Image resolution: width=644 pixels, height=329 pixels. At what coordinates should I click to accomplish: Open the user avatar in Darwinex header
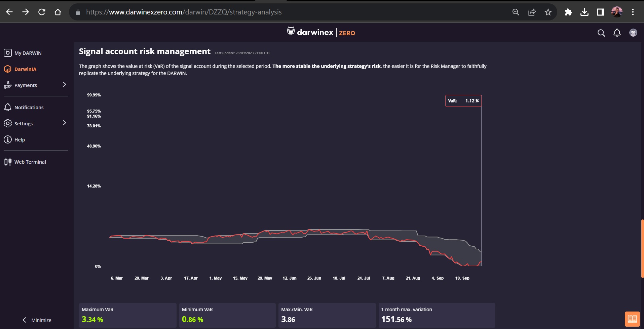click(633, 33)
